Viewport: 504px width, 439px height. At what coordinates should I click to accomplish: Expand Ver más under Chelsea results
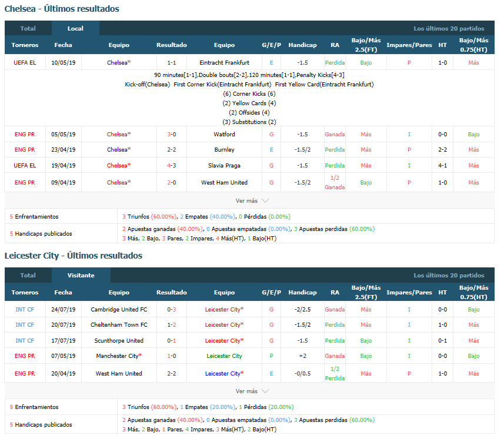[x=252, y=201]
